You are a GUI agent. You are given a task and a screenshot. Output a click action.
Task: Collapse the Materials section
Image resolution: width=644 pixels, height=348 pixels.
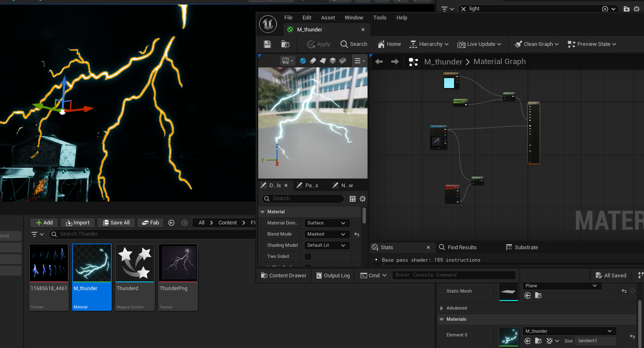pyautogui.click(x=442, y=319)
